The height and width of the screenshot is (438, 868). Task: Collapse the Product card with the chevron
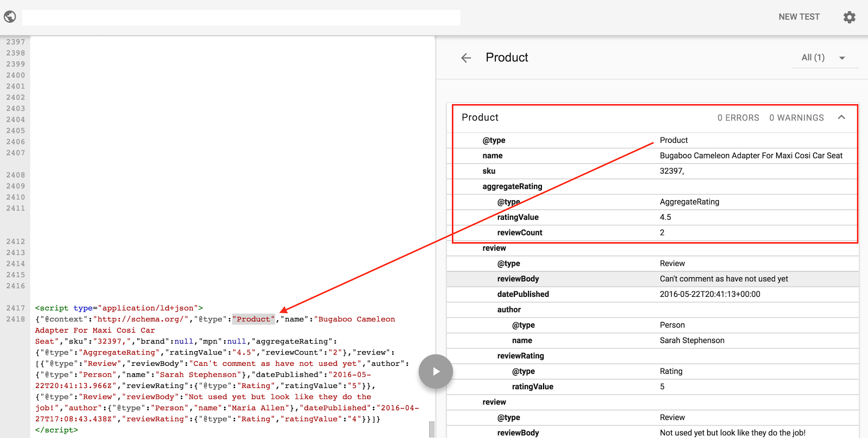(x=841, y=117)
